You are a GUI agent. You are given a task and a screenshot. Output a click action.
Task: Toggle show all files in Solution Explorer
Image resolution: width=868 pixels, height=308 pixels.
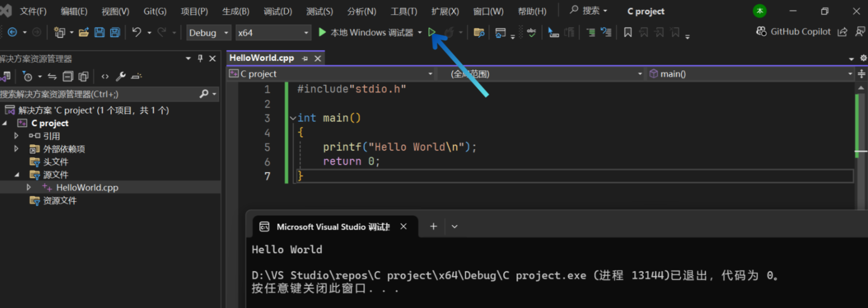click(x=83, y=77)
